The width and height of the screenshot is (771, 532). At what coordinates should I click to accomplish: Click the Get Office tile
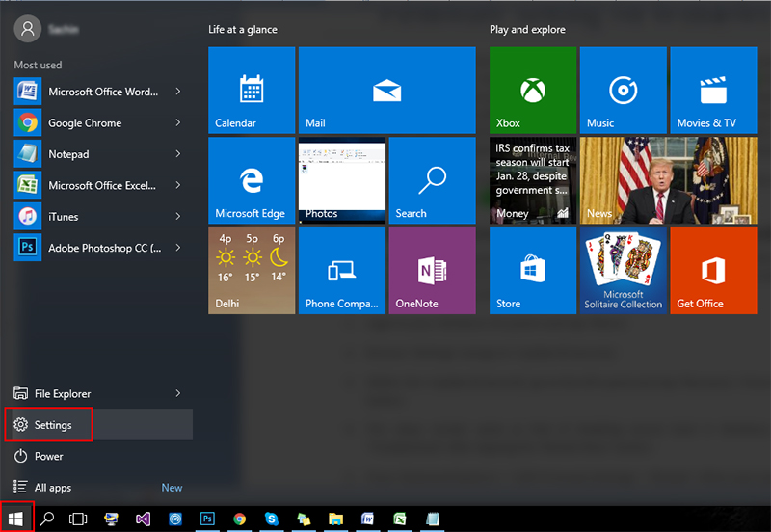pos(713,271)
